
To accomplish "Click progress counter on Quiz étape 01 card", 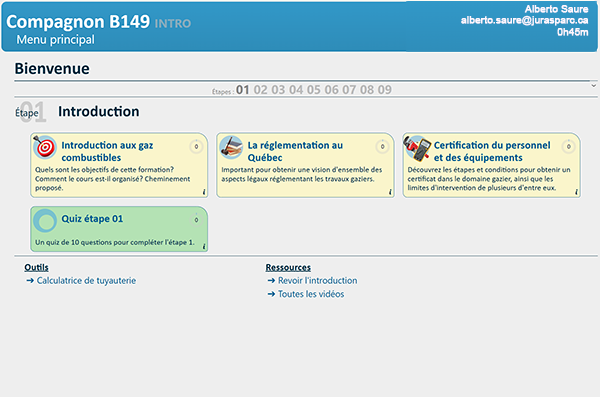I will pyautogui.click(x=196, y=220).
